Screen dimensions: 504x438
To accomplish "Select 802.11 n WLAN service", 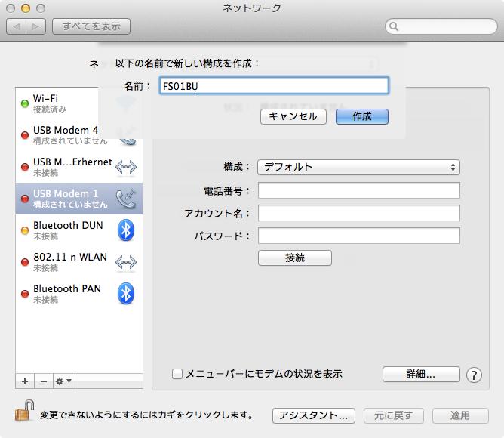I will [x=79, y=262].
